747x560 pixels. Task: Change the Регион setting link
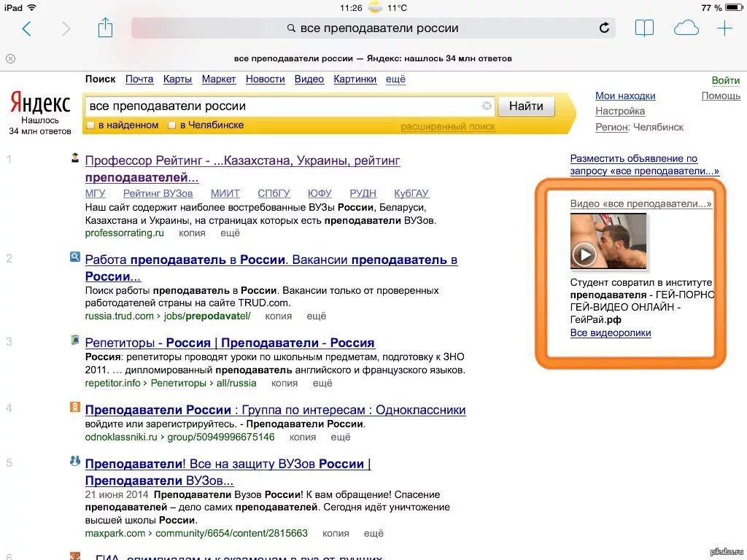tap(611, 127)
